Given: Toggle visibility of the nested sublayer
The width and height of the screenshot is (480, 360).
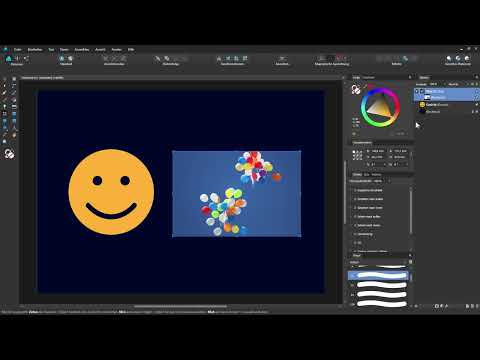Looking at the screenshot, I should 477,97.
